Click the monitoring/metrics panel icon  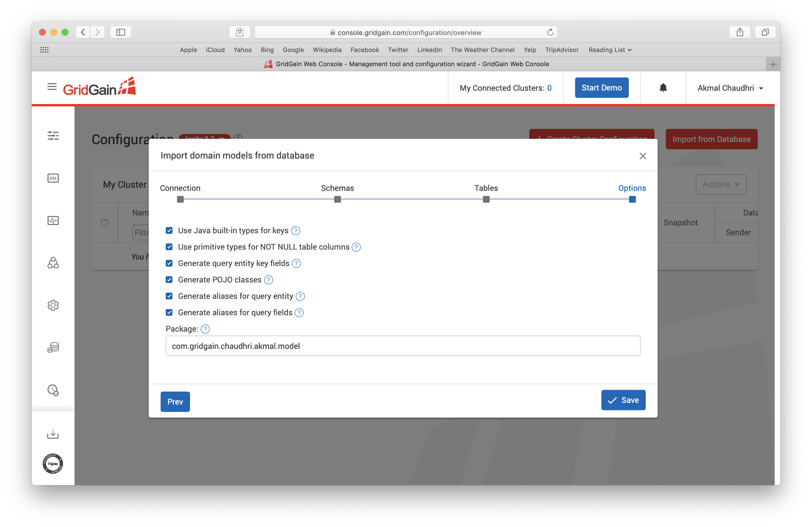tap(53, 220)
